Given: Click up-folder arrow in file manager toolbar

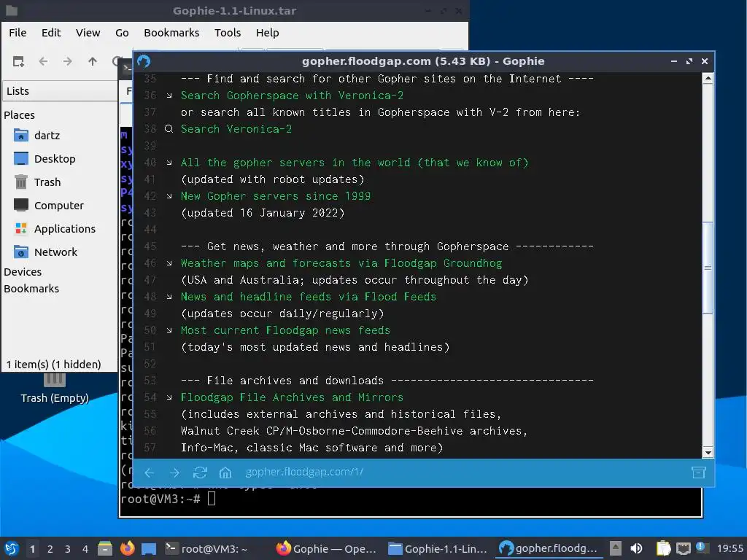Looking at the screenshot, I should point(93,61).
